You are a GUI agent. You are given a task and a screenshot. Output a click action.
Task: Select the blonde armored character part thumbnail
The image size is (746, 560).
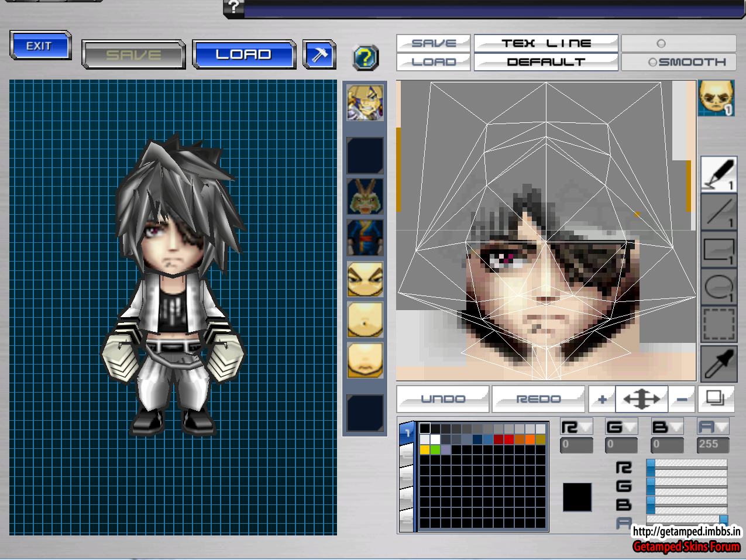[365, 102]
